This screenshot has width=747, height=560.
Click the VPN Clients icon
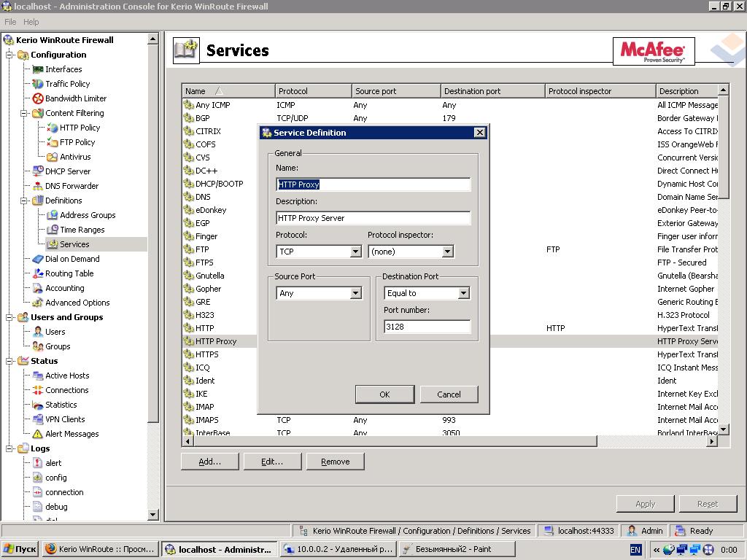tap(38, 419)
